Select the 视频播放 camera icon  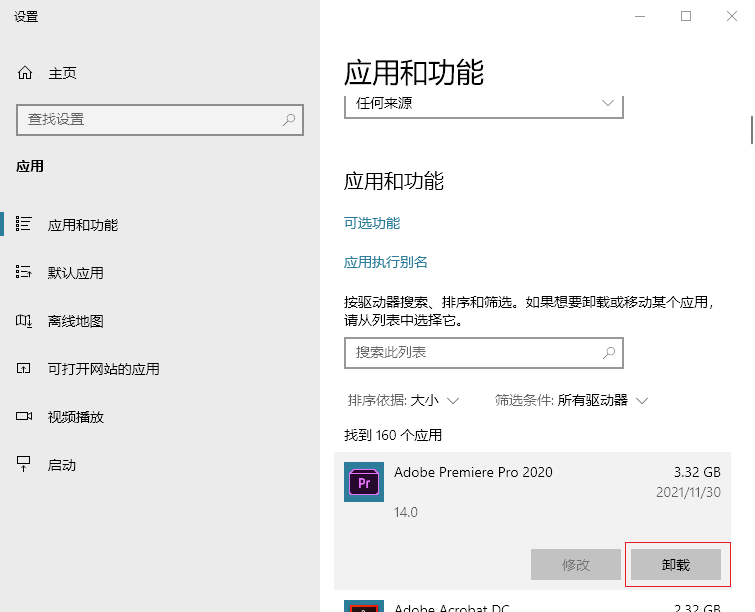(x=24, y=416)
